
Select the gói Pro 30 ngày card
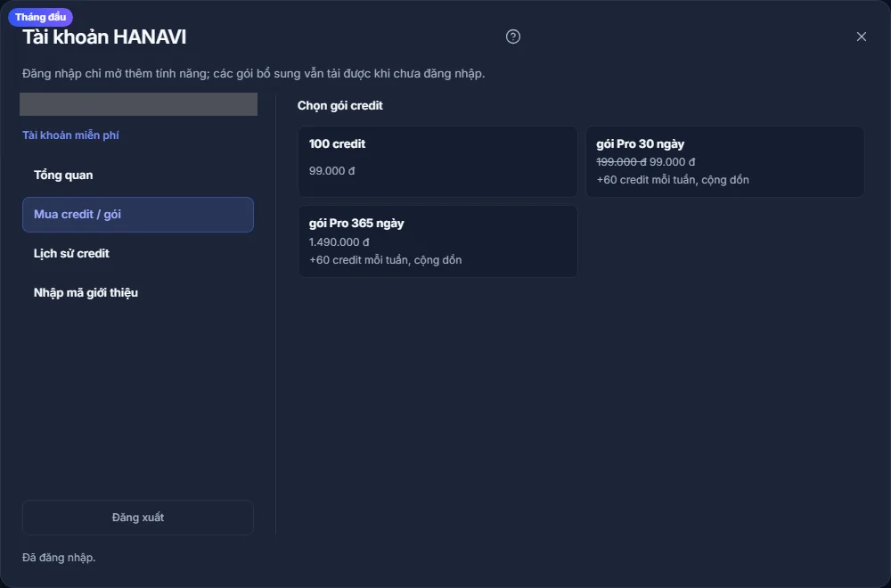tap(725, 162)
